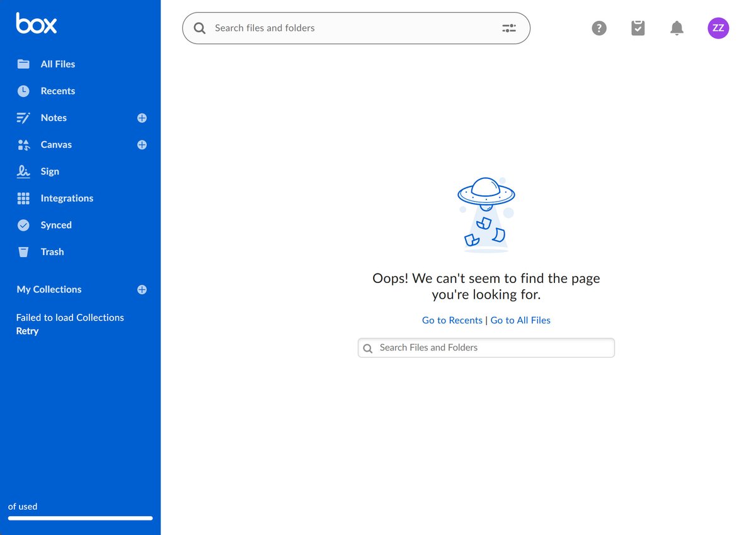Click the storage usage bar
This screenshot has height=535, width=756.
point(80,518)
